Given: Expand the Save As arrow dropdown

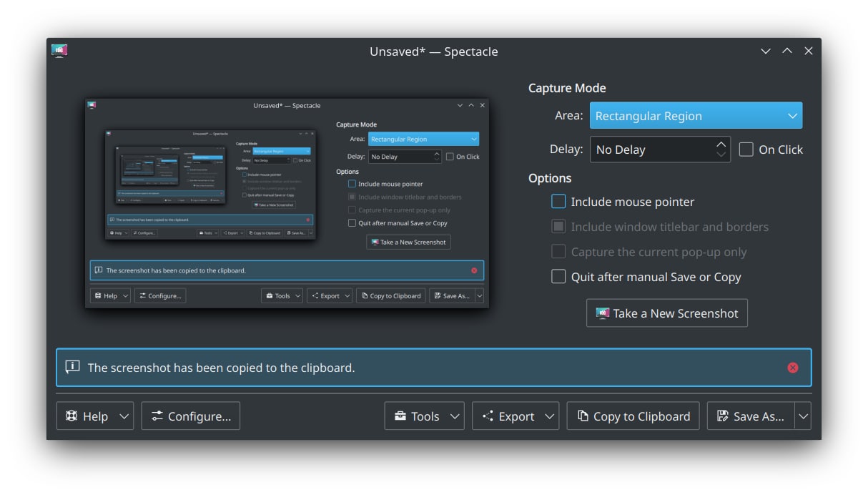Looking at the screenshot, I should tap(803, 416).
